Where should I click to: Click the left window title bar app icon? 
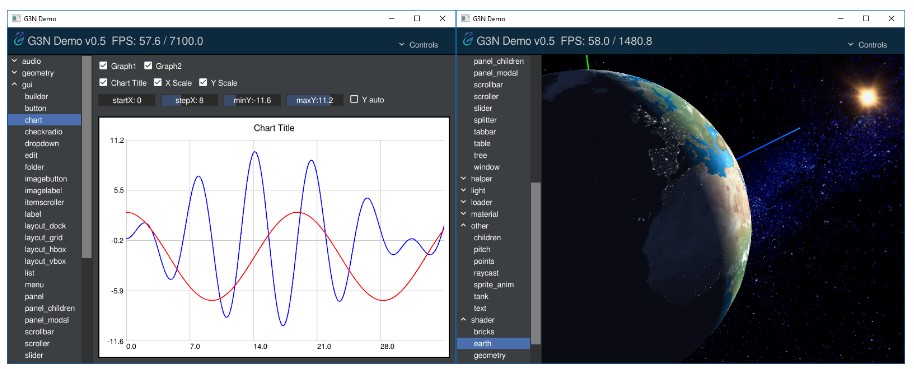click(15, 19)
